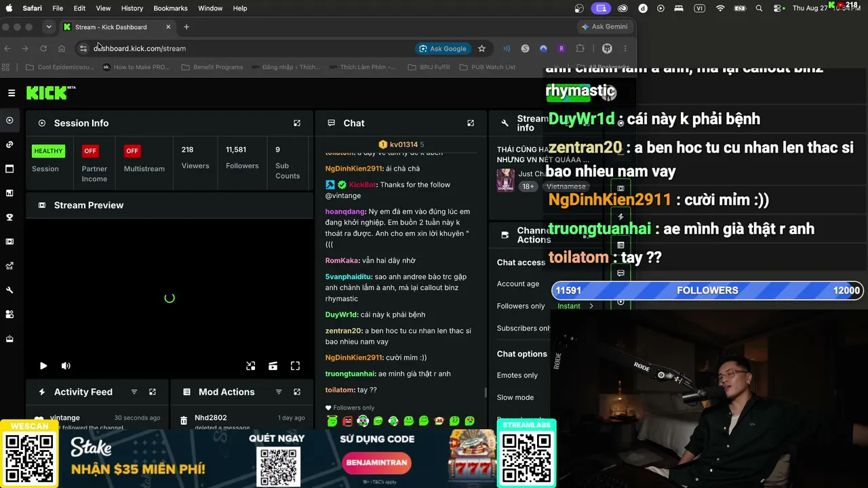Open the BRIJ Fulfill bookmark folder
The image size is (868, 488).
pyautogui.click(x=429, y=67)
